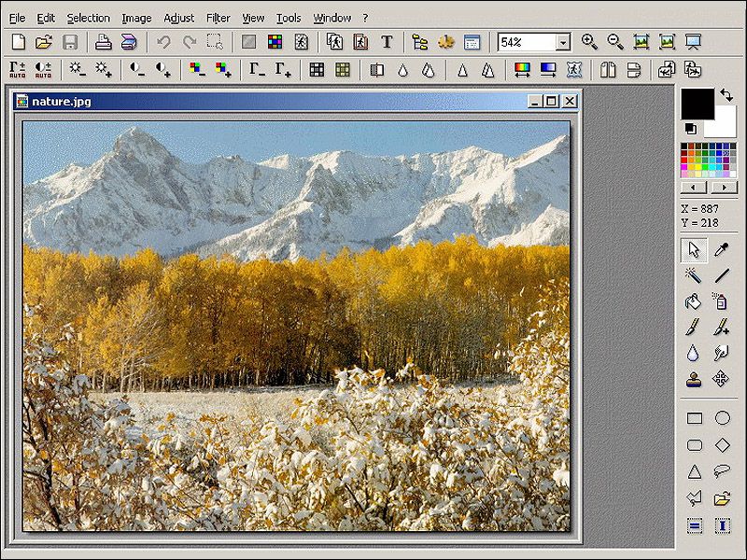Viewport: 747px width, 560px height.
Task: Click the Zoom In magnifier icon
Action: [589, 42]
